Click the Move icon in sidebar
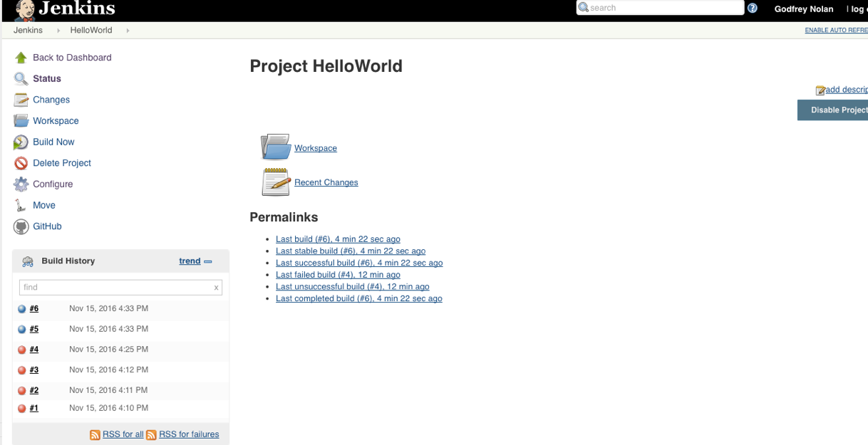This screenshot has width=868, height=445. pos(21,205)
